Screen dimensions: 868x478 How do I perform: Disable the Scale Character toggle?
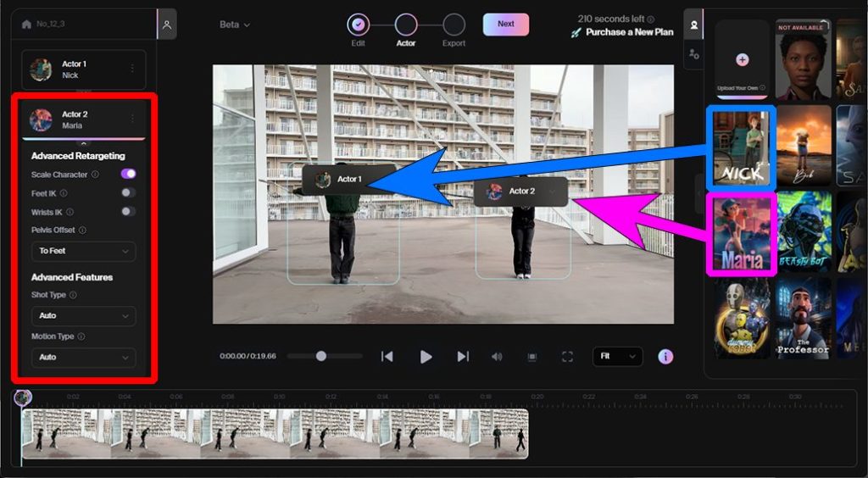tap(128, 174)
